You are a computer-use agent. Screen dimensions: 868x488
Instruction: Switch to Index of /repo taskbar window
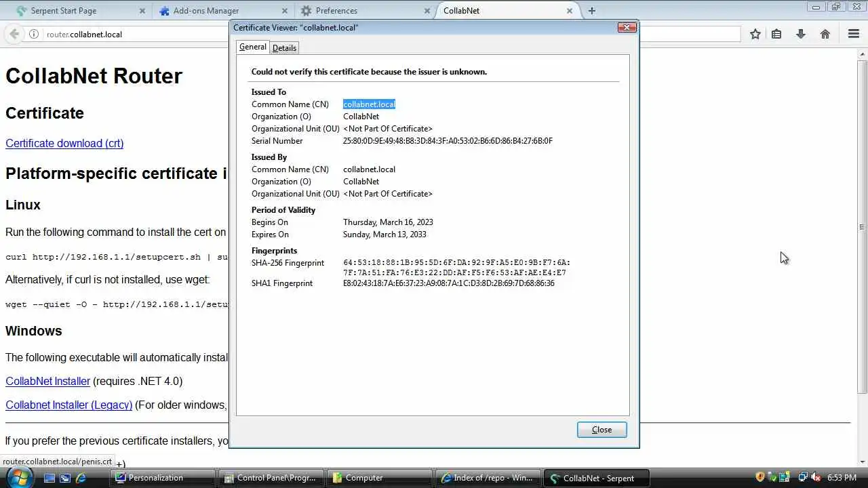click(488, 478)
